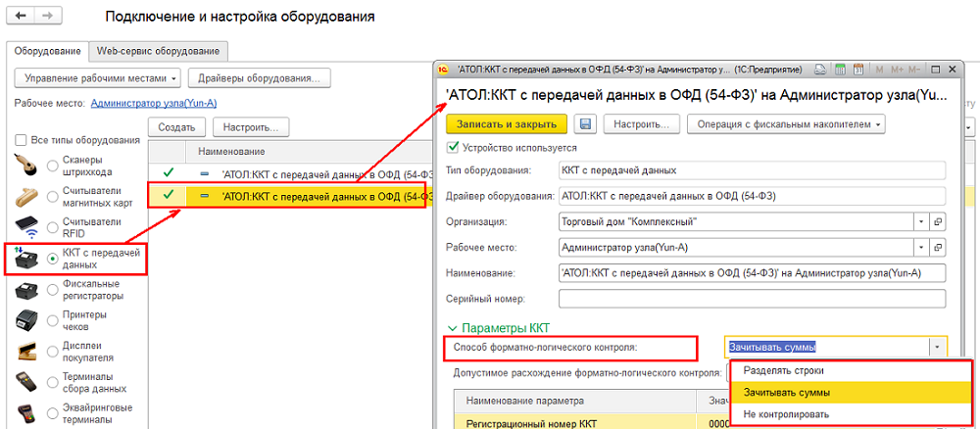980x429 pixels.
Task: Click Настроить button above the equipment list
Action: tap(251, 126)
